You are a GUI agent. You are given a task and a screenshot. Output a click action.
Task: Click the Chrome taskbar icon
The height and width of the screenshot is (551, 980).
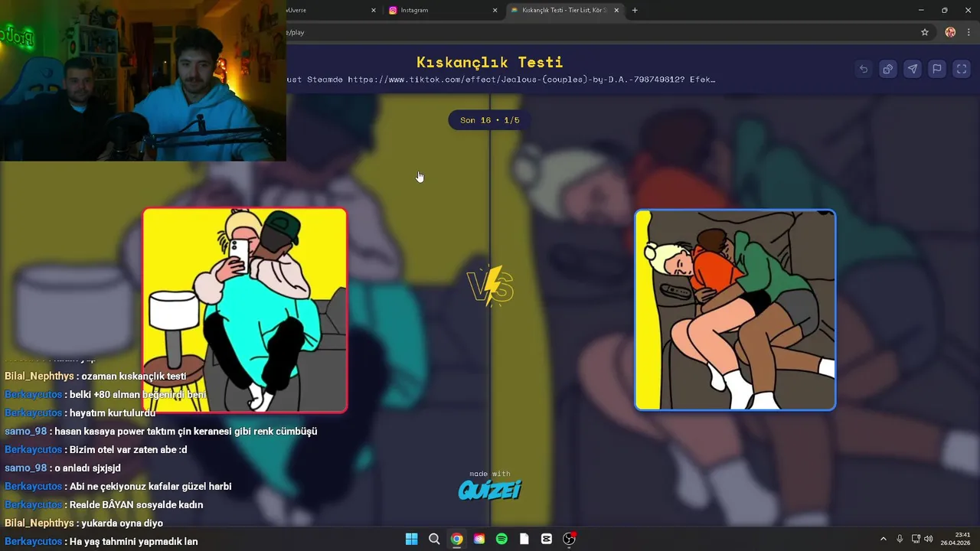pos(456,539)
